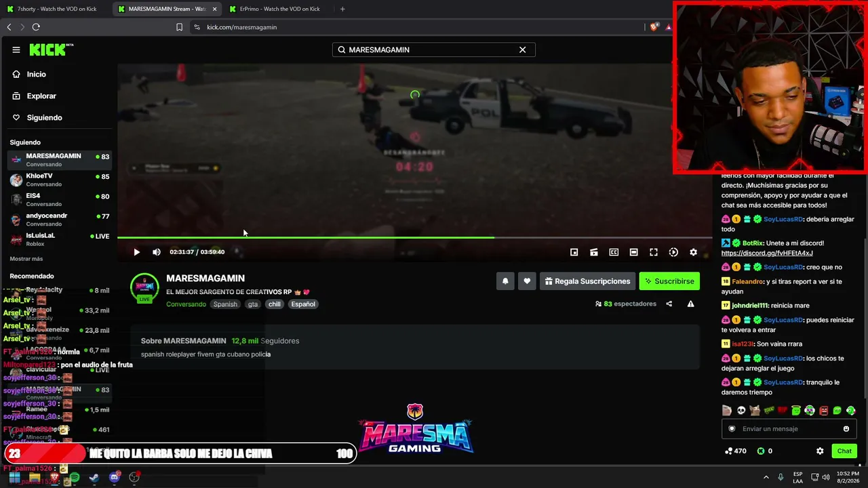Seek on the green video progress bar
The width and height of the screenshot is (868, 488).
click(414, 237)
